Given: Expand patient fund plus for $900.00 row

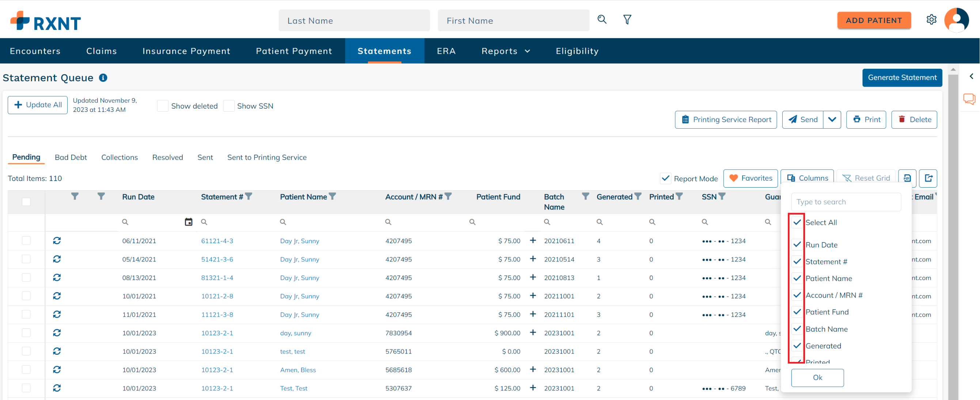Looking at the screenshot, I should [x=533, y=332].
